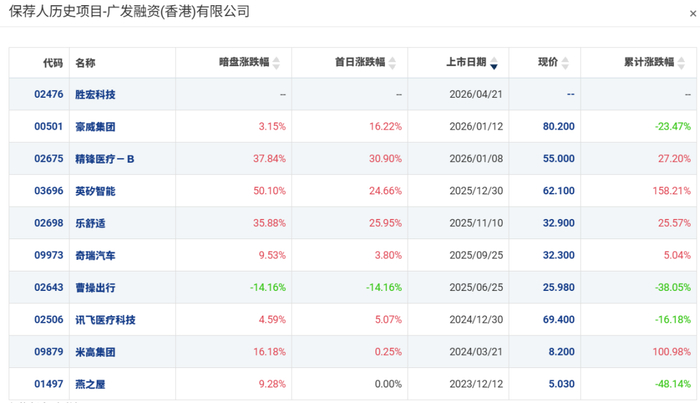
Task: Open 豪威集团 stock page
Action: [x=95, y=127]
